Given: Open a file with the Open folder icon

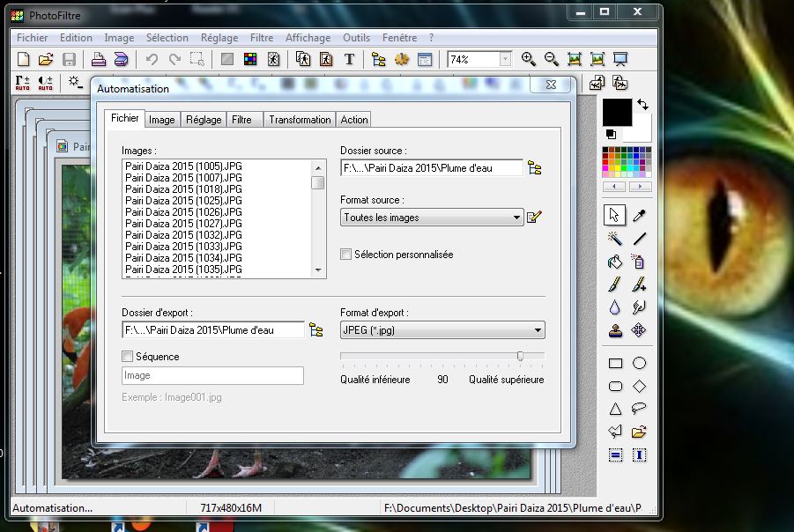Looking at the screenshot, I should (46, 59).
